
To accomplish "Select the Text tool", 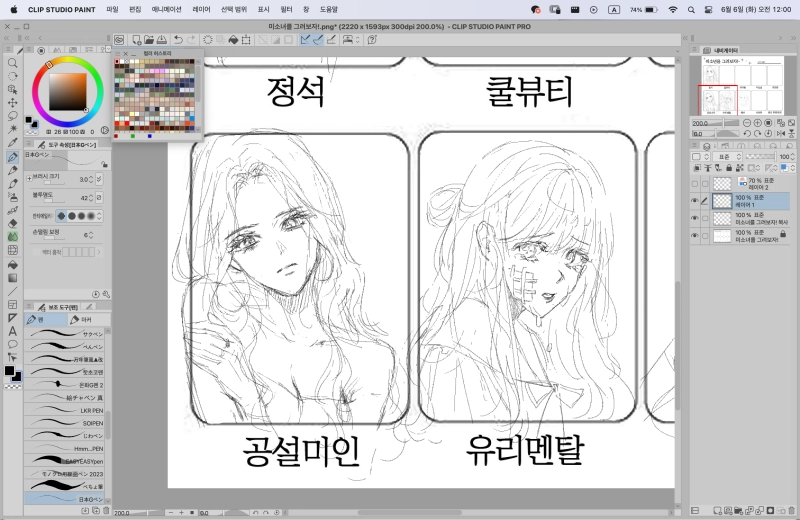I will (x=13, y=330).
